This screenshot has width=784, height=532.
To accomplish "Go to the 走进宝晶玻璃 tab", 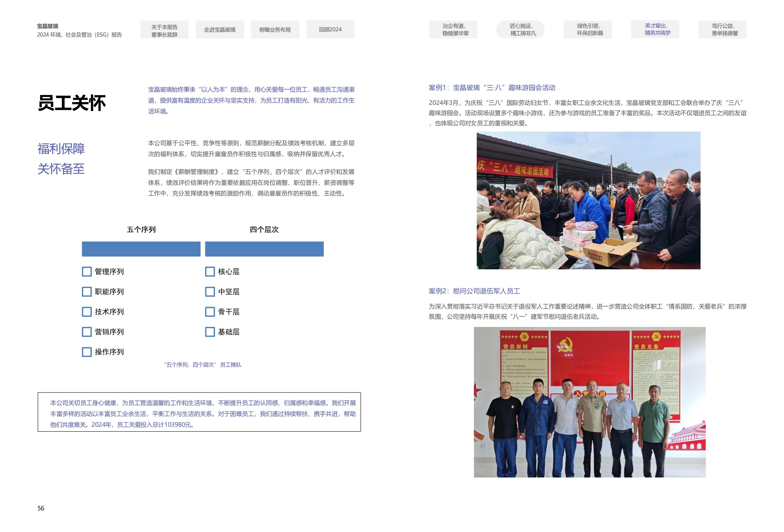I will click(x=220, y=30).
